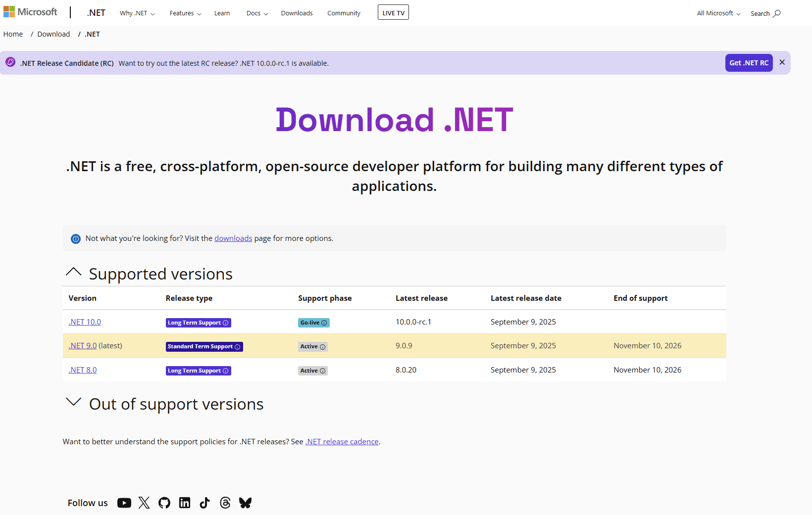Click the Release type column header
Image resolution: width=812 pixels, height=515 pixels.
coord(189,298)
